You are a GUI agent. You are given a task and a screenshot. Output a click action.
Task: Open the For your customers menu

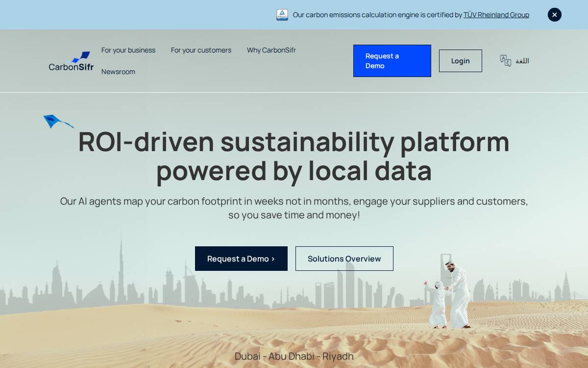coord(201,50)
